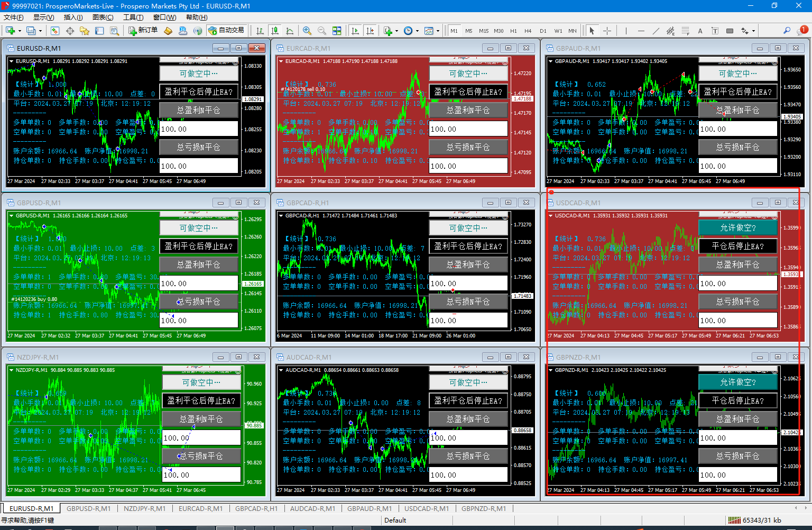This screenshot has width=812, height=530.
Task: Select the W1 timeframe
Action: point(558,31)
